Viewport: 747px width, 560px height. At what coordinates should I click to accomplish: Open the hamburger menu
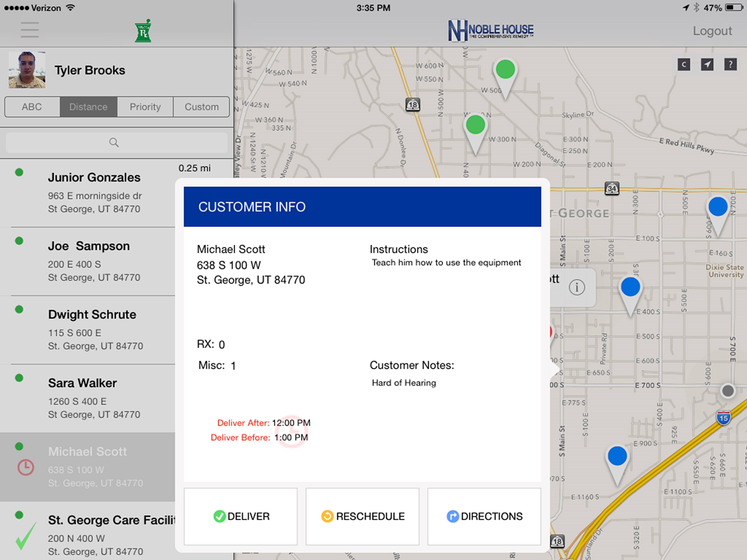[30, 30]
